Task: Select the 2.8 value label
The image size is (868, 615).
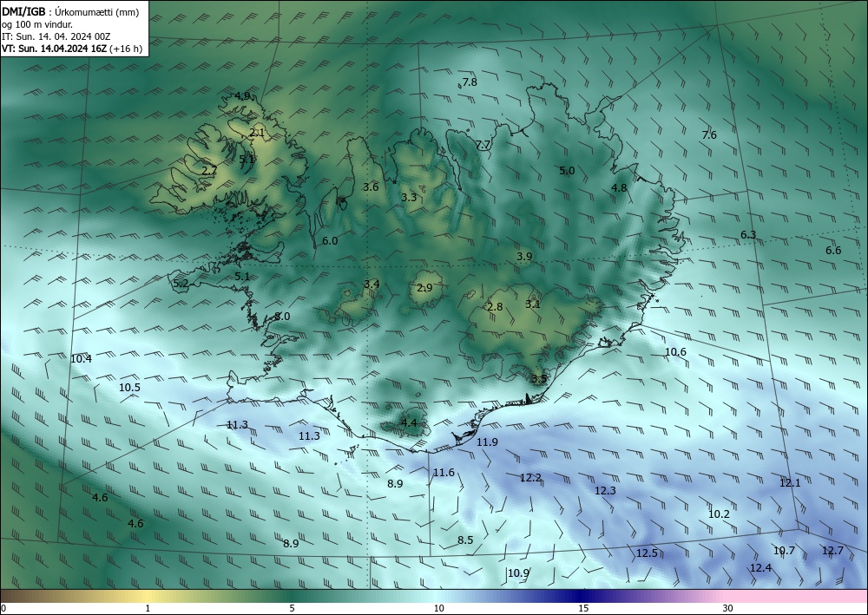Action: 495,306
